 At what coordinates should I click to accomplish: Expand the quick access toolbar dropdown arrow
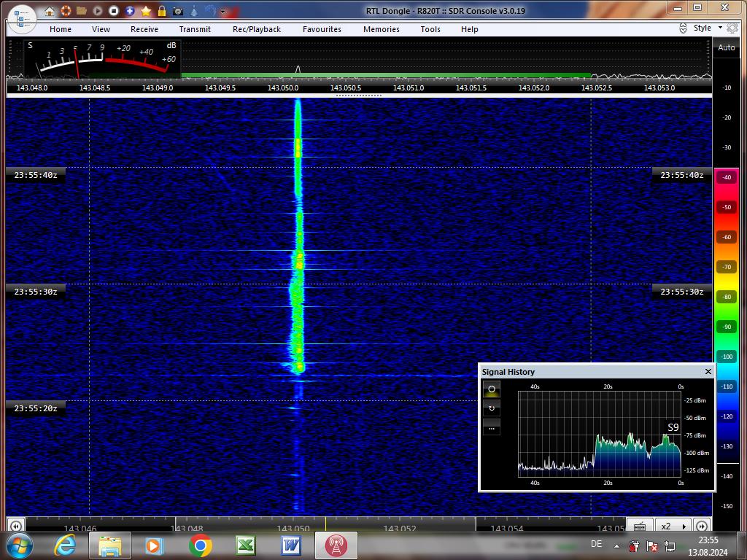(x=222, y=11)
